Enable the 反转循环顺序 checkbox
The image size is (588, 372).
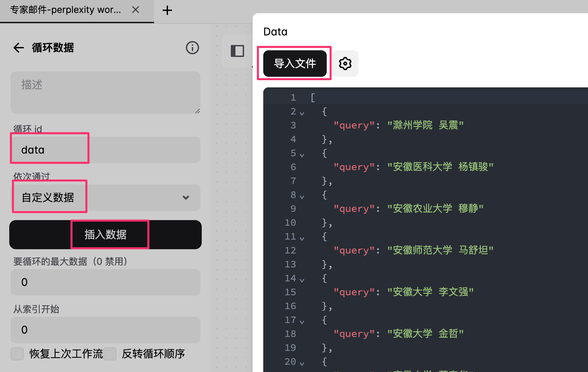pyautogui.click(x=110, y=354)
